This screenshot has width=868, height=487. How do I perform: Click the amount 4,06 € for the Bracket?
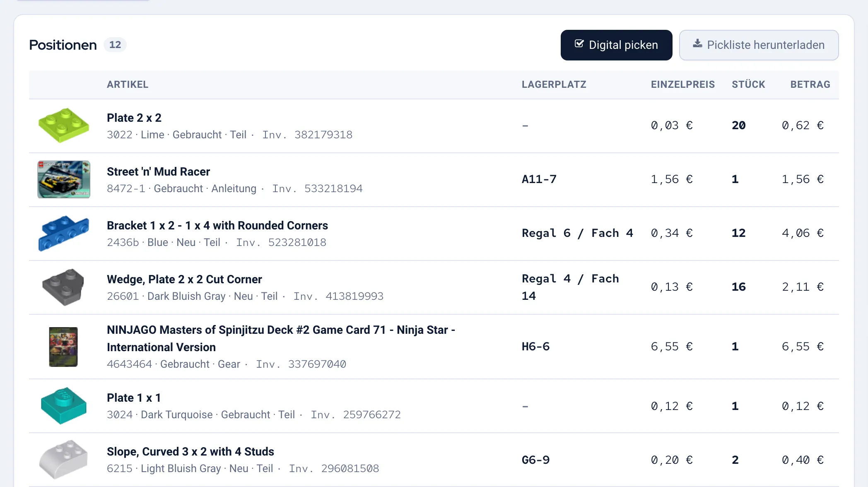click(803, 233)
